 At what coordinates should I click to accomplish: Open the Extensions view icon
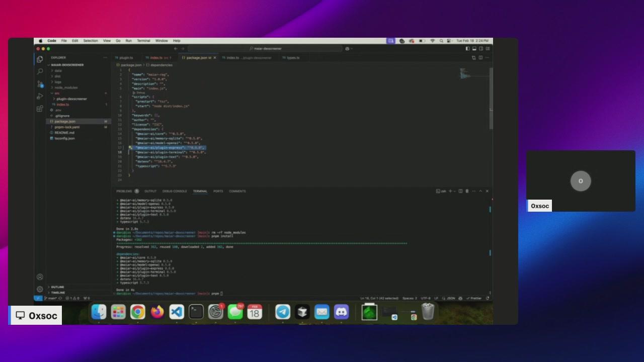pyautogui.click(x=40, y=109)
